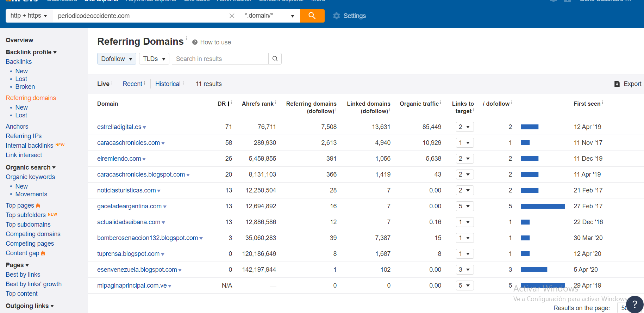644x313 pixels.
Task: Click the How to use question icon
Action: pos(195,42)
